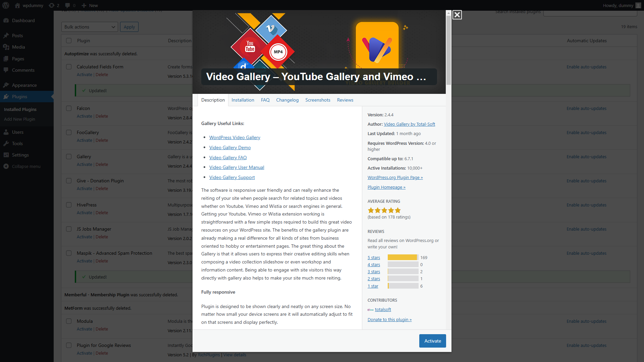Check the JS Jobs Manager checkbox
The image size is (644, 362).
[x=69, y=229]
